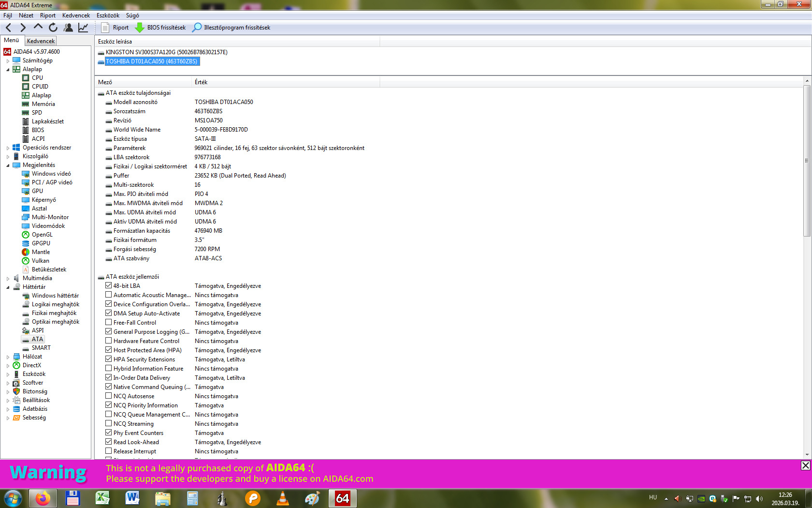Open the SMART page
This screenshot has width=812, height=508.
[41, 348]
